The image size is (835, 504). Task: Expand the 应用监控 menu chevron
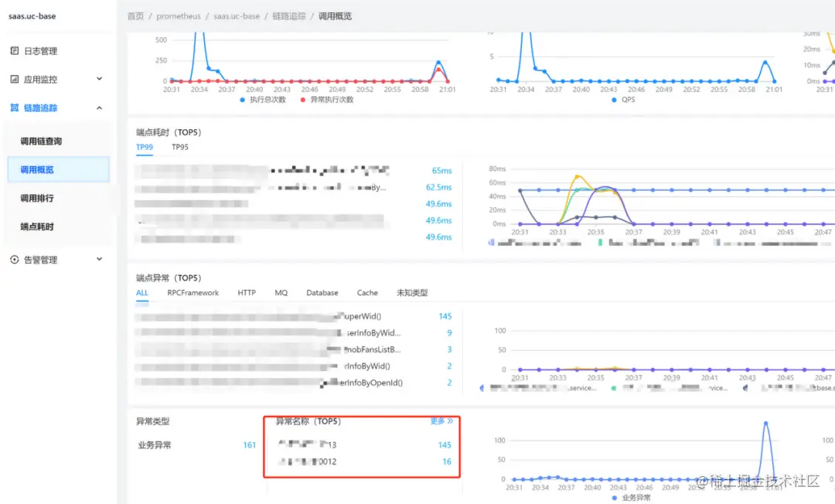100,79
